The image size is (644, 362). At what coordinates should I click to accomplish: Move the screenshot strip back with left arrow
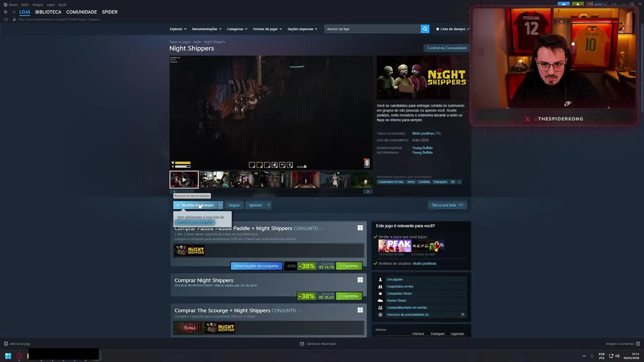pos(174,191)
